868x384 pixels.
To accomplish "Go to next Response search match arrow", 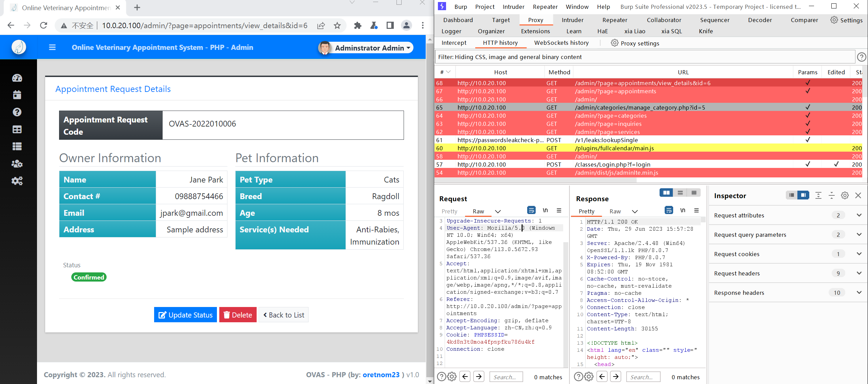I will tap(616, 377).
